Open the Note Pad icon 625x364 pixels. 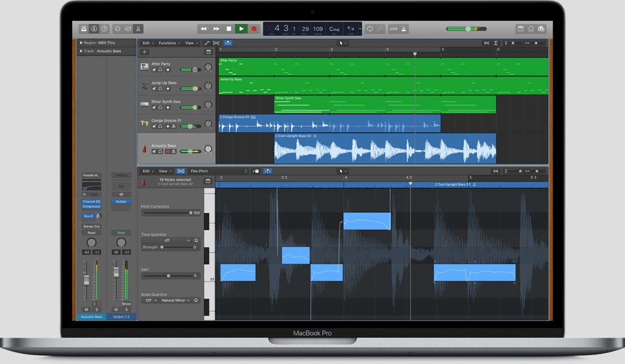click(x=520, y=29)
